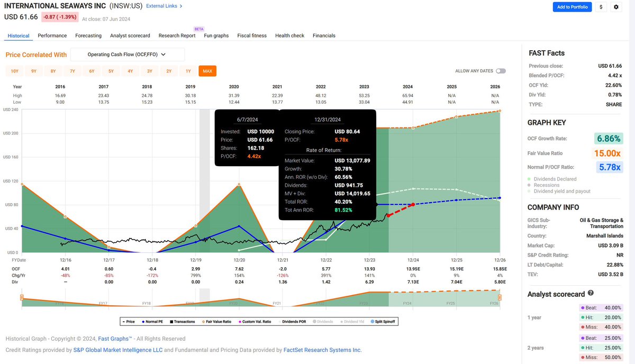Click the right handle of range navigator
The image size is (635, 364).
pyautogui.click(x=500, y=298)
